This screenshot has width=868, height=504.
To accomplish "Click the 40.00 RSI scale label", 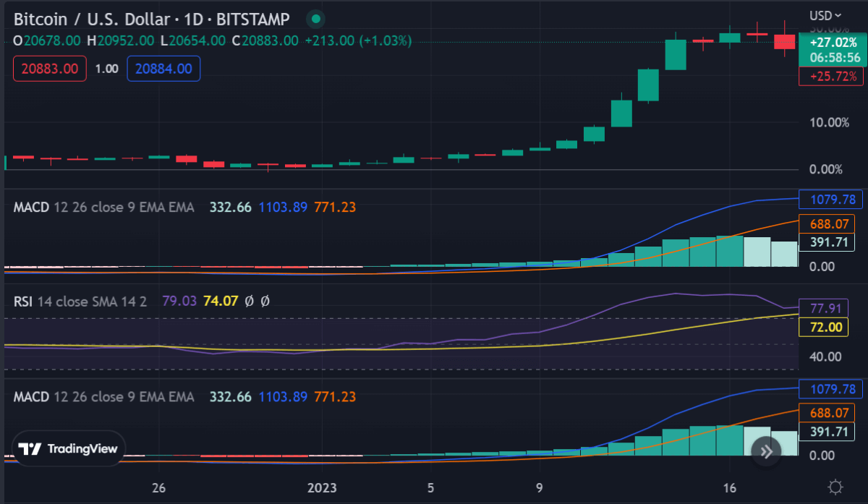I will [825, 356].
